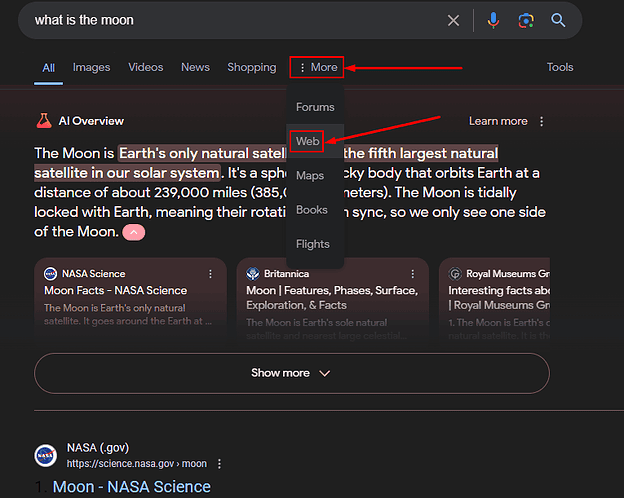Click the science.nasa.gov › moon URL

[136, 464]
